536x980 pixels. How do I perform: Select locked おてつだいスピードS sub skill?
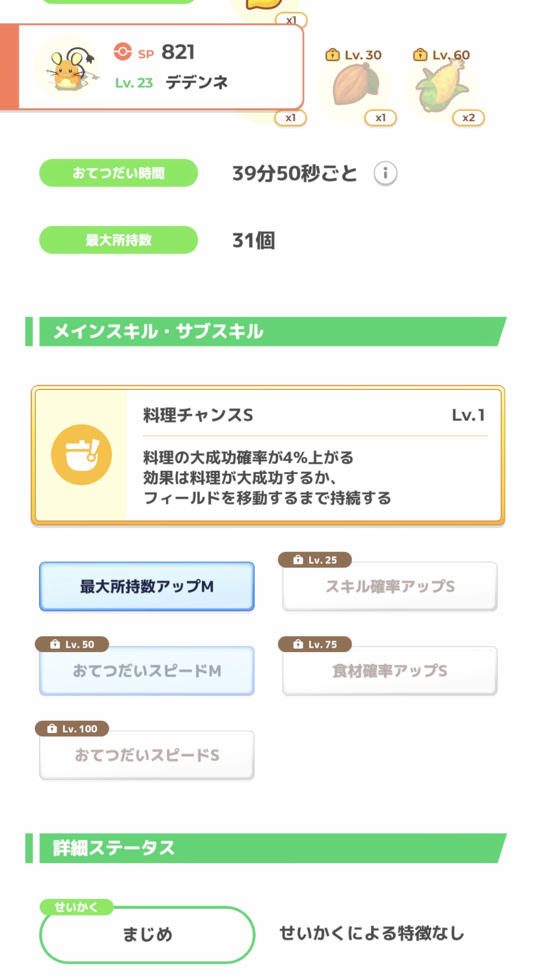coord(147,755)
